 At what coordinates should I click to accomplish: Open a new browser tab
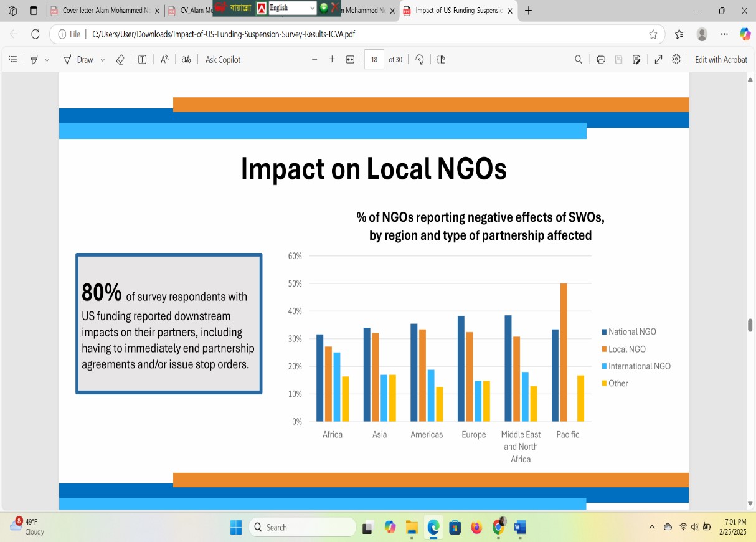pyautogui.click(x=528, y=11)
